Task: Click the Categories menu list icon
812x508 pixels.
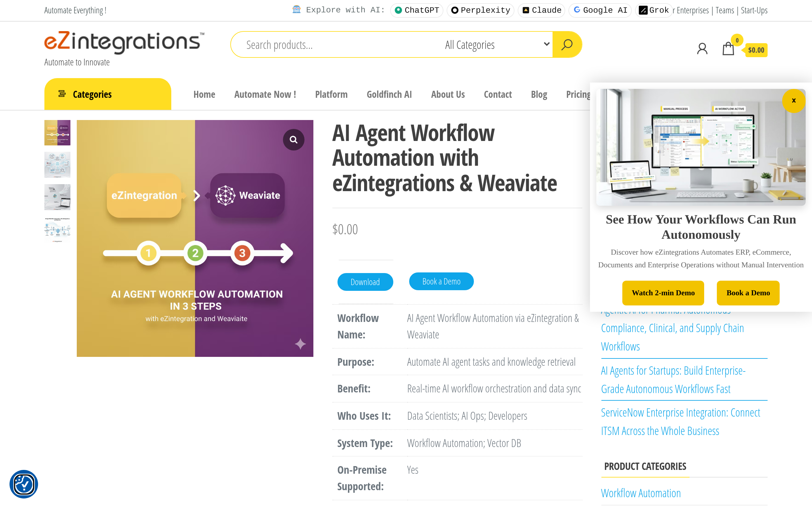Action: 62,94
